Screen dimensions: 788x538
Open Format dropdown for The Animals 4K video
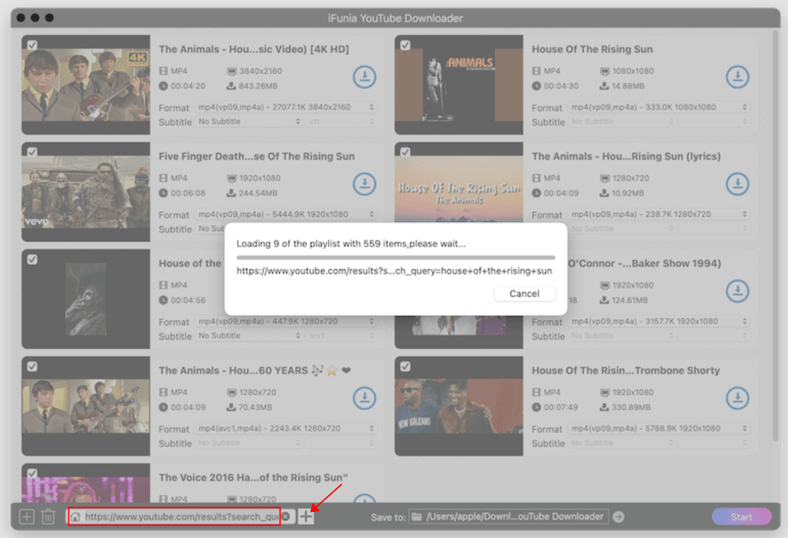(x=284, y=107)
